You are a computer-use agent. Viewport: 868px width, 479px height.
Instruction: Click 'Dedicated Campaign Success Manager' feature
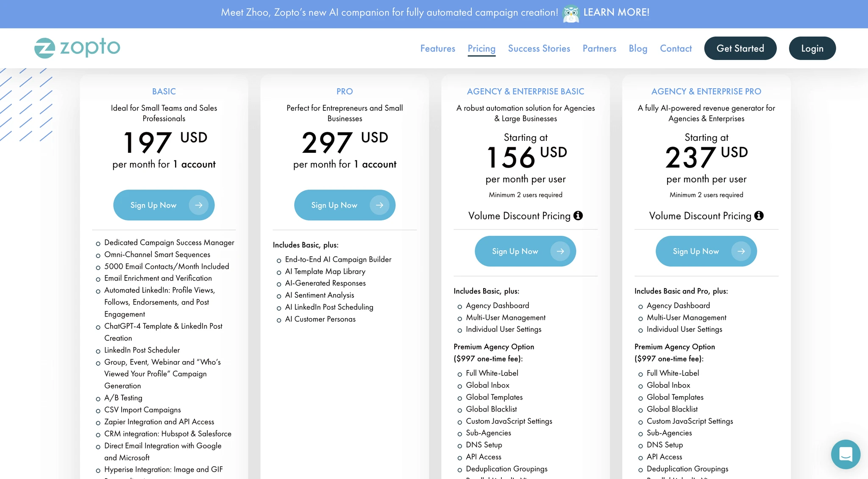pyautogui.click(x=169, y=242)
